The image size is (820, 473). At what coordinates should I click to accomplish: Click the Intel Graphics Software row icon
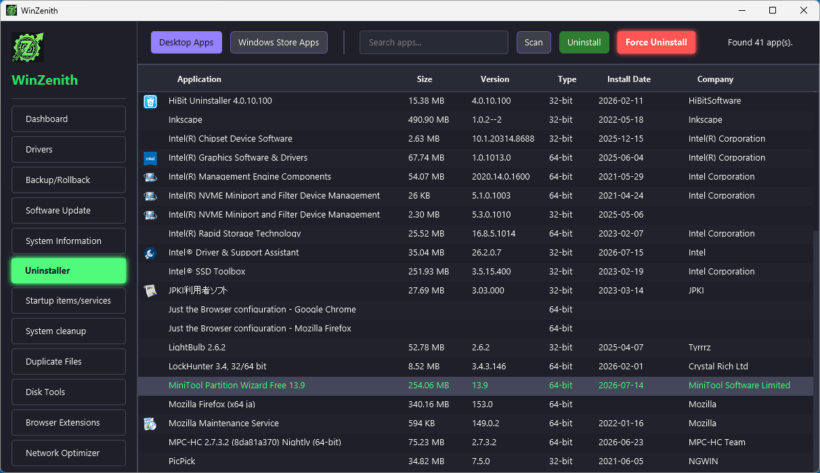click(x=150, y=158)
